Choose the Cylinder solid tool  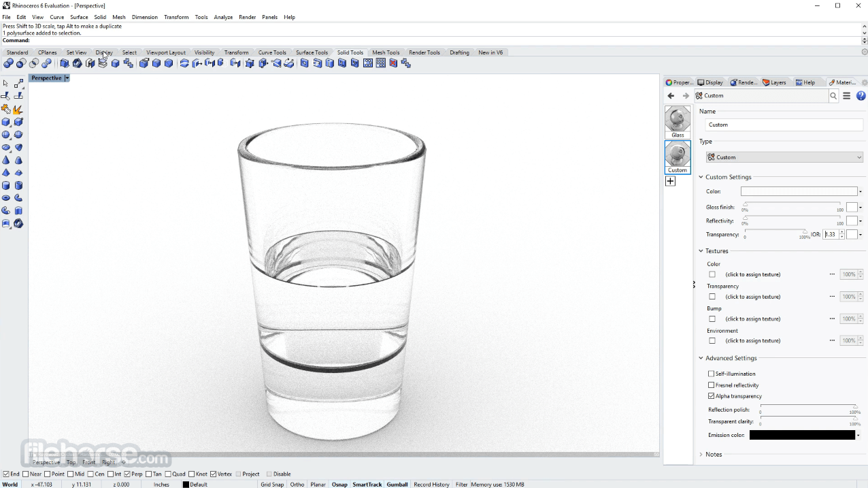tap(6, 185)
